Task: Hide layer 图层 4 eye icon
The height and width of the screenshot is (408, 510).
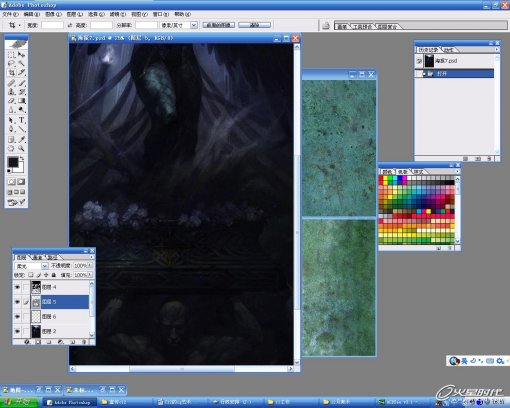Action: 17,287
